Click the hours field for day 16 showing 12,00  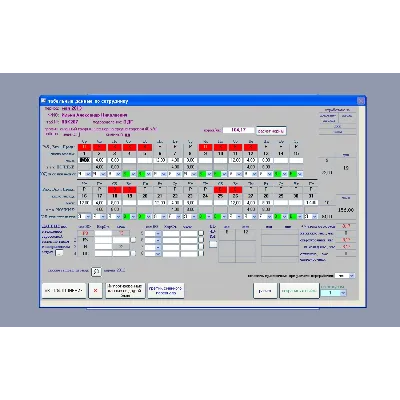[x=84, y=203]
